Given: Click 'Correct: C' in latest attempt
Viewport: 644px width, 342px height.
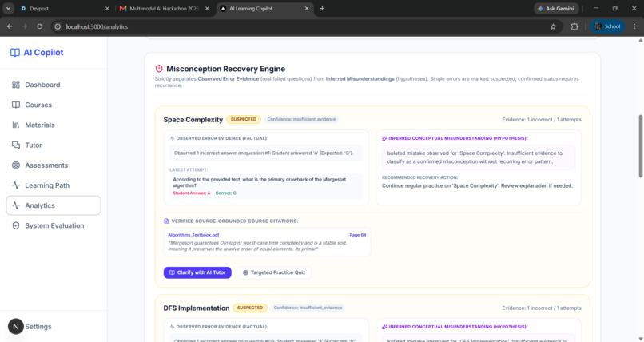Looking at the screenshot, I should 226,193.
